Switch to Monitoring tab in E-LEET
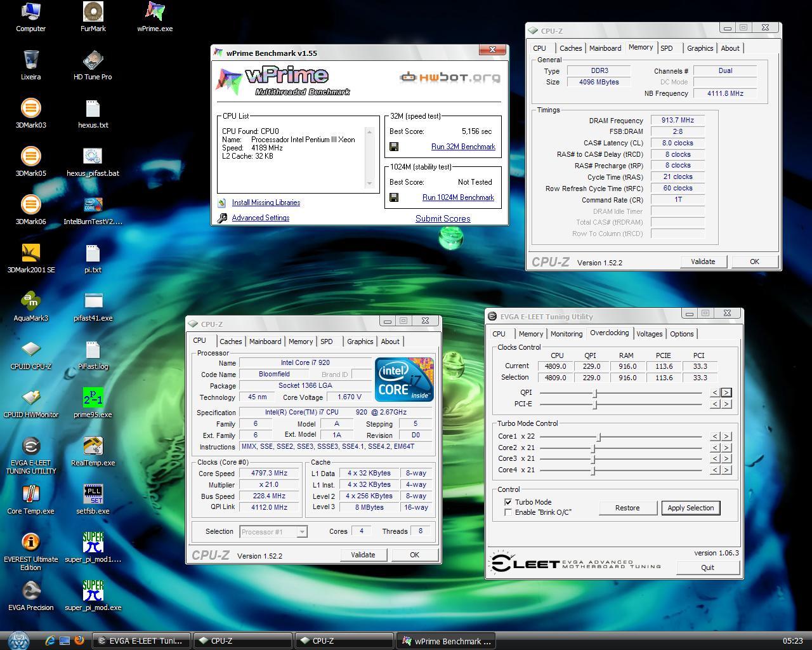 (566, 334)
